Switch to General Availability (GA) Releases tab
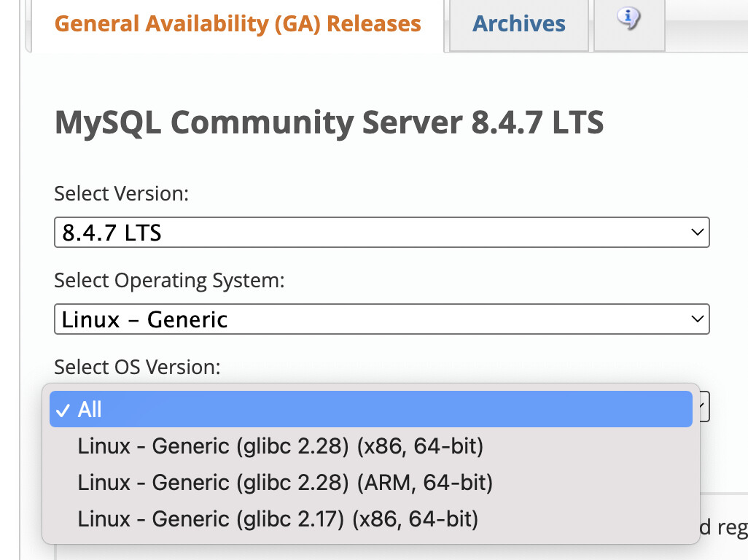Image resolution: width=748 pixels, height=560 pixels. click(x=238, y=23)
